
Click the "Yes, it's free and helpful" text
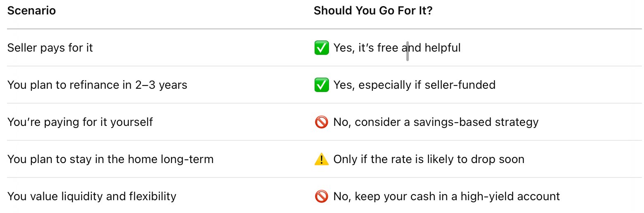[x=397, y=48]
